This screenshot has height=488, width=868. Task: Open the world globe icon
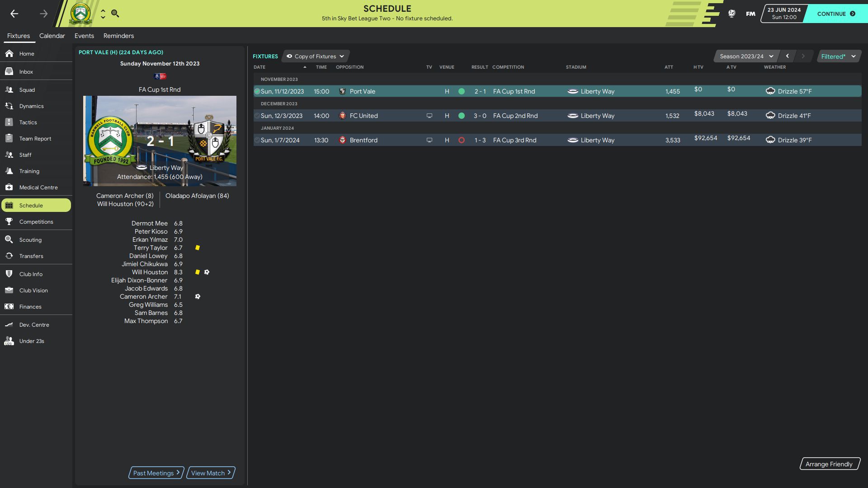(x=731, y=14)
